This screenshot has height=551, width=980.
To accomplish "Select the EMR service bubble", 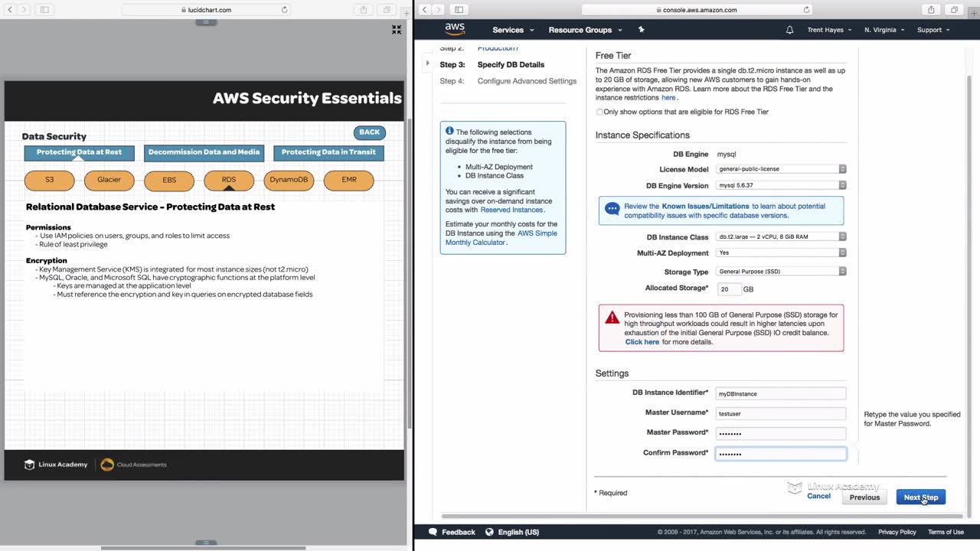I will (x=349, y=181).
